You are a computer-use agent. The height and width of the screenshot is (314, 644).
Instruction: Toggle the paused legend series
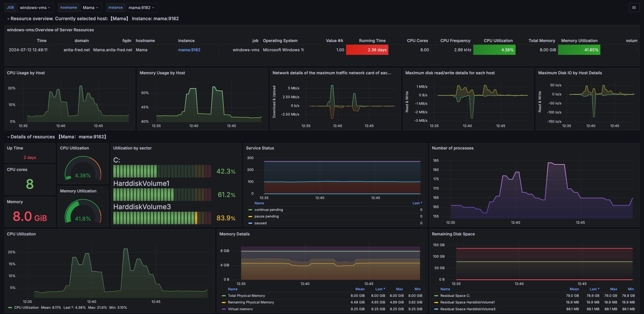[x=260, y=223]
